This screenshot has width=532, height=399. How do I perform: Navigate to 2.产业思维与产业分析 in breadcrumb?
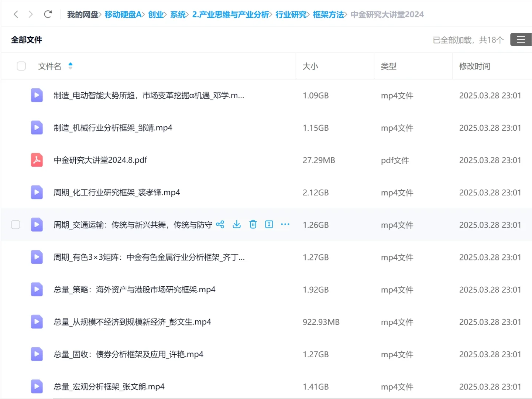tap(230, 14)
